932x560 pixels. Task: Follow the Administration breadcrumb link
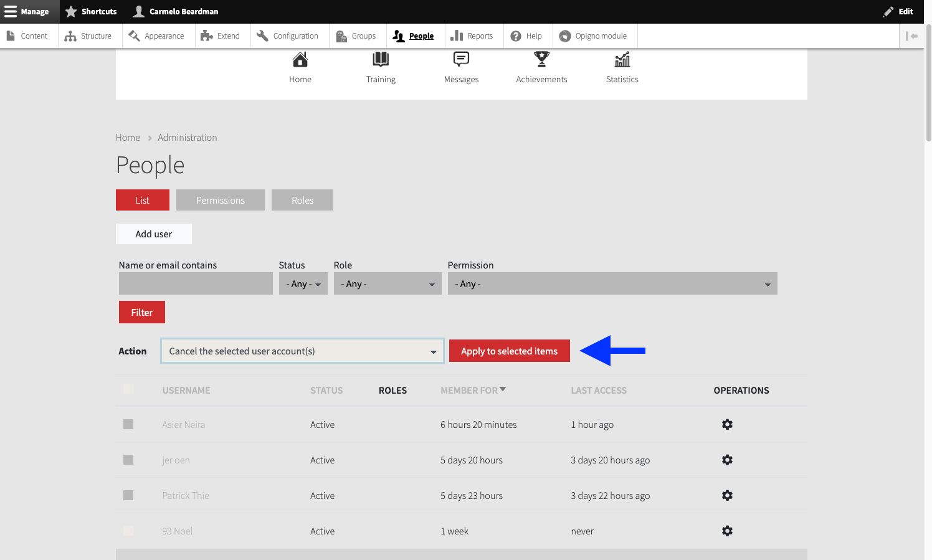point(188,138)
